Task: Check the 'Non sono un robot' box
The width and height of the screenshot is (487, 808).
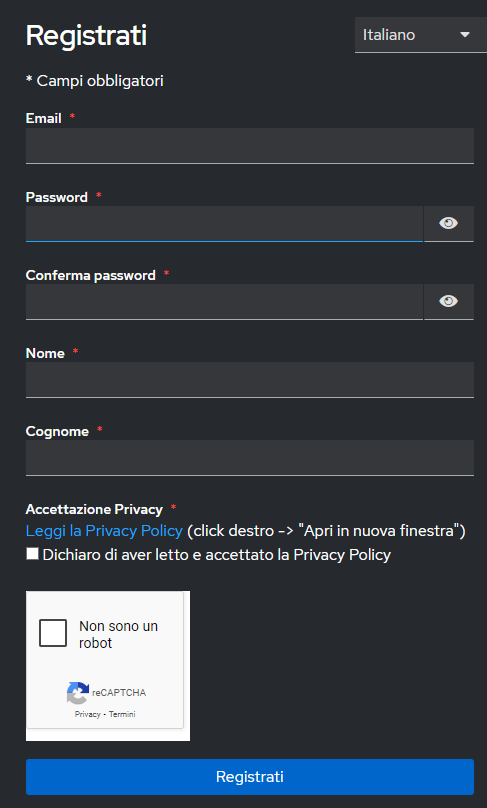Action: click(x=53, y=633)
